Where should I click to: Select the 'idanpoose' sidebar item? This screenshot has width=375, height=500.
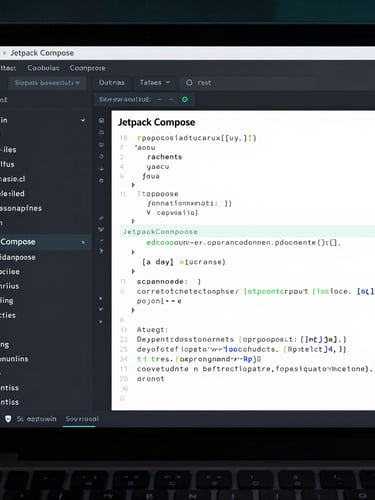point(18,257)
